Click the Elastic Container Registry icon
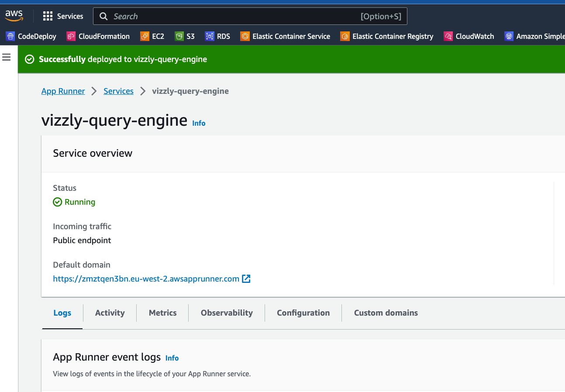 (345, 36)
